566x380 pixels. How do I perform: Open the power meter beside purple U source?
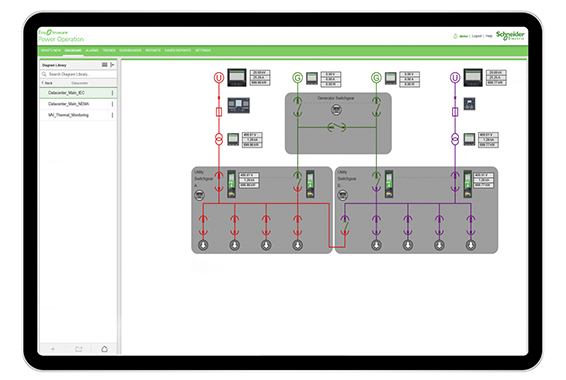click(473, 77)
